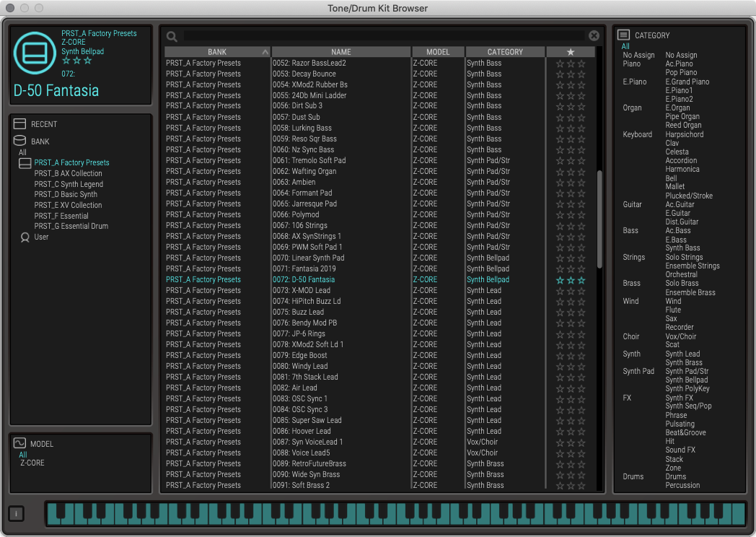Select PRST_D Basic Synth bank

(x=66, y=194)
